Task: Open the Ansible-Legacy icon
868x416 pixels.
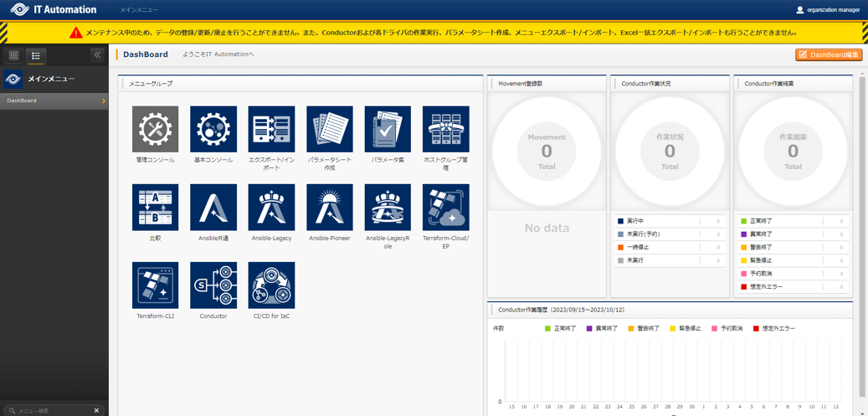Action: [271, 207]
